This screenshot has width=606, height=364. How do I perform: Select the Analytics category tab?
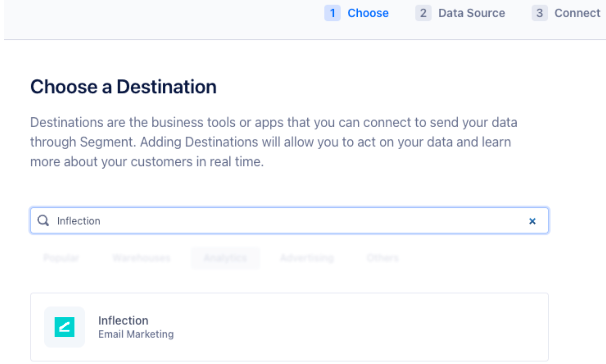click(x=225, y=258)
